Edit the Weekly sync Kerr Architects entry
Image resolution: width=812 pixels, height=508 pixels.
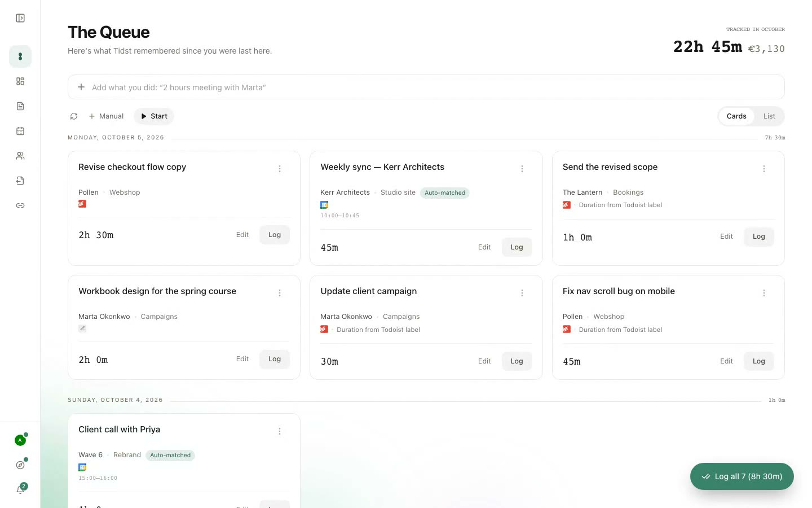tap(484, 247)
